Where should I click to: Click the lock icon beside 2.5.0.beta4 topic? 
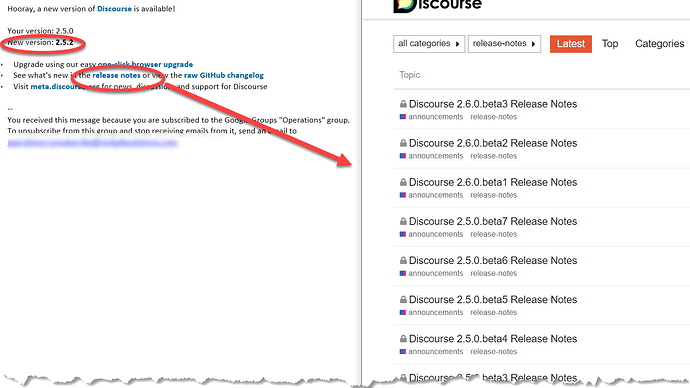(403, 339)
